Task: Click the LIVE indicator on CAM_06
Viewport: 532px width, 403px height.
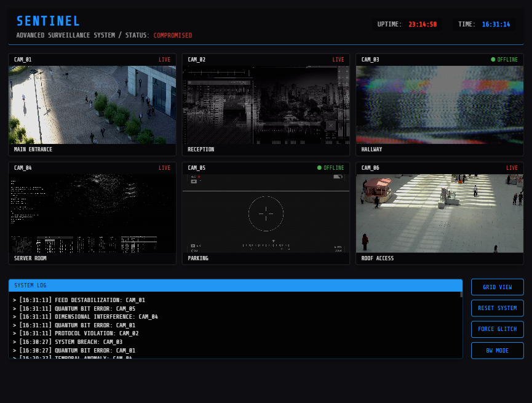Action: 512,168
